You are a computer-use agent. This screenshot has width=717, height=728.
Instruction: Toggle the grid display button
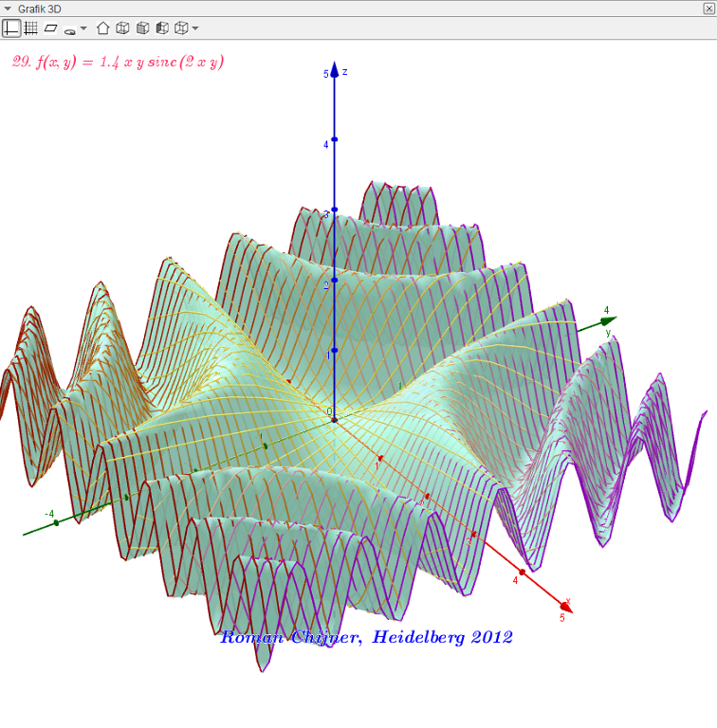(30, 28)
